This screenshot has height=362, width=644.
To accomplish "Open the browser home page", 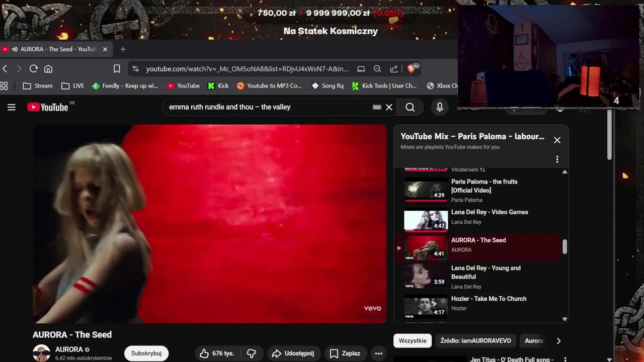I will point(48,69).
